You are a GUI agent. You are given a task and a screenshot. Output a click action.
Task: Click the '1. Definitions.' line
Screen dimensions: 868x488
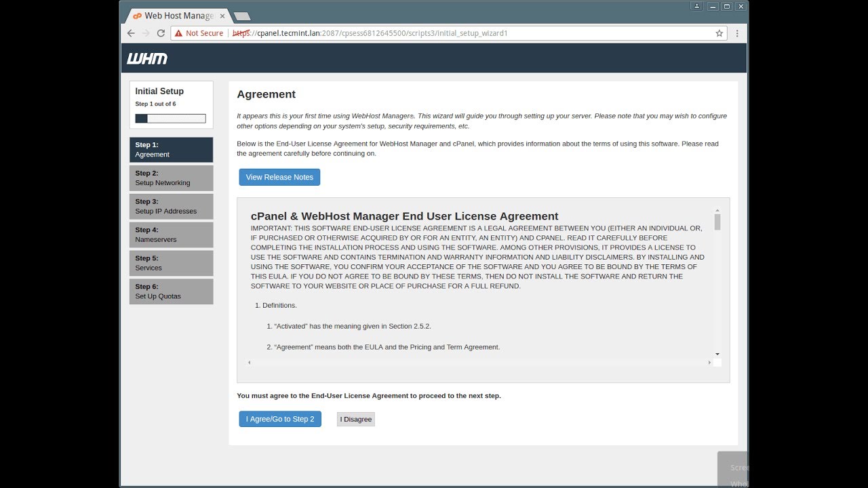click(276, 305)
